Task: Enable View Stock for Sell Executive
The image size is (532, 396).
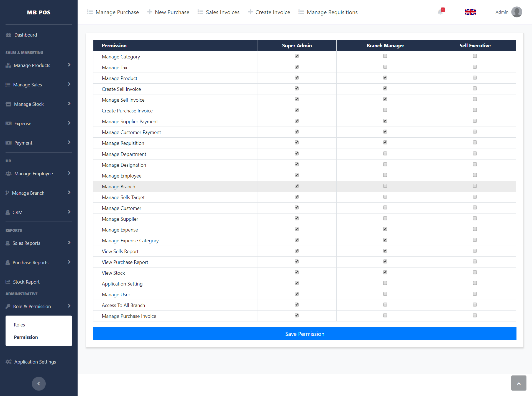Action: (x=475, y=272)
